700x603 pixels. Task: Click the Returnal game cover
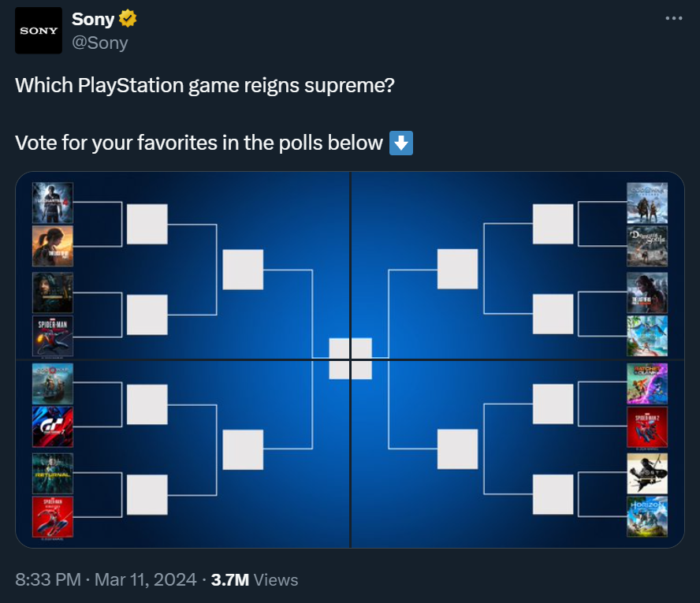click(x=53, y=474)
